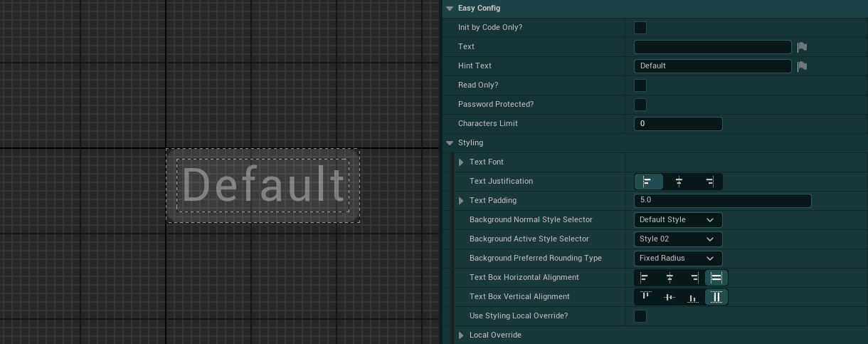This screenshot has height=344, width=868.
Task: Open Background Active Style Selector dropdown
Action: coord(678,239)
